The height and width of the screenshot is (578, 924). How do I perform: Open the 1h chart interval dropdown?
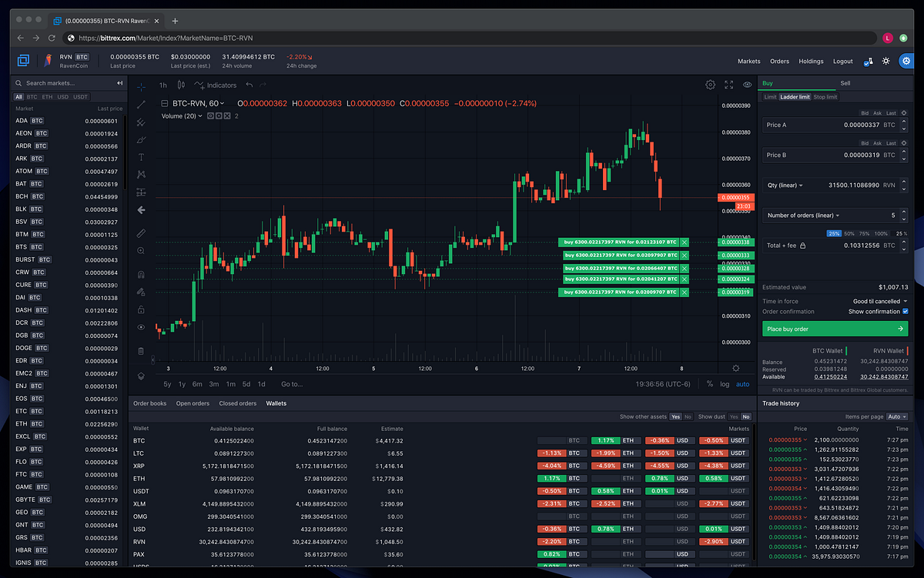pyautogui.click(x=163, y=85)
